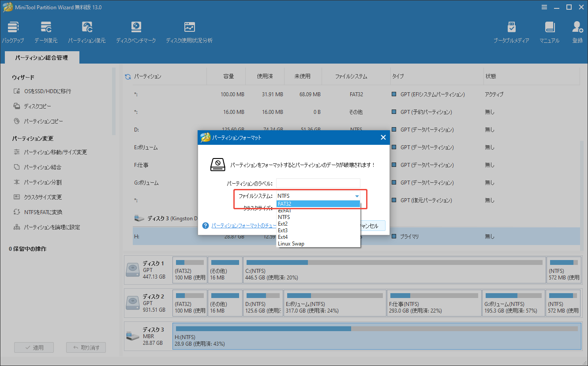Select FAT32 from the file system list
Viewport: 588px width, 366px height.
coord(318,204)
